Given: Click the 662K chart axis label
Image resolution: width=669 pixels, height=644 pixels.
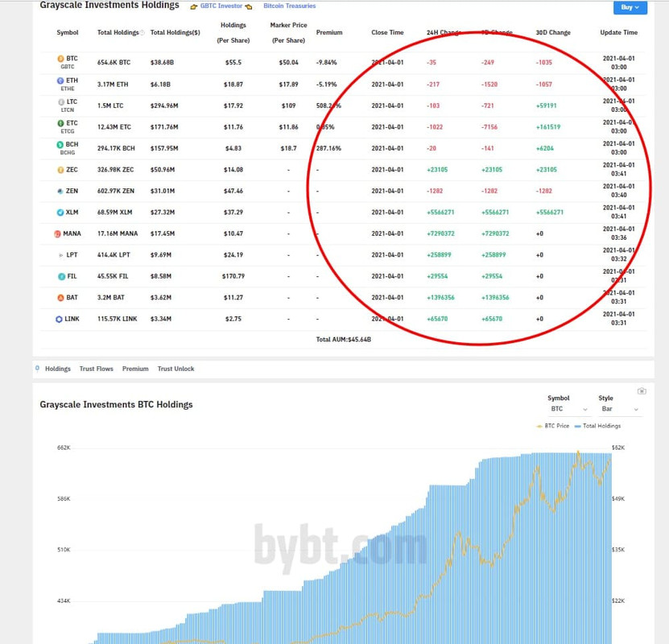Looking at the screenshot, I should 64,448.
